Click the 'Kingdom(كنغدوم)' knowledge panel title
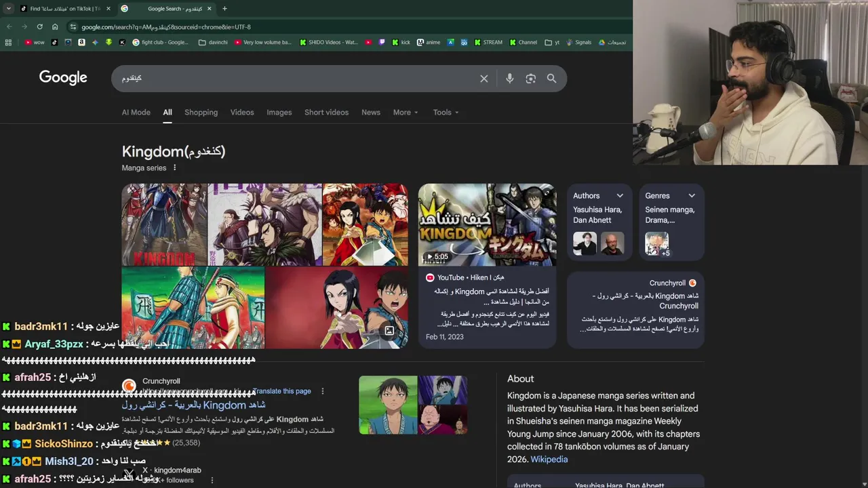Image resolution: width=868 pixels, height=488 pixels. point(174,151)
